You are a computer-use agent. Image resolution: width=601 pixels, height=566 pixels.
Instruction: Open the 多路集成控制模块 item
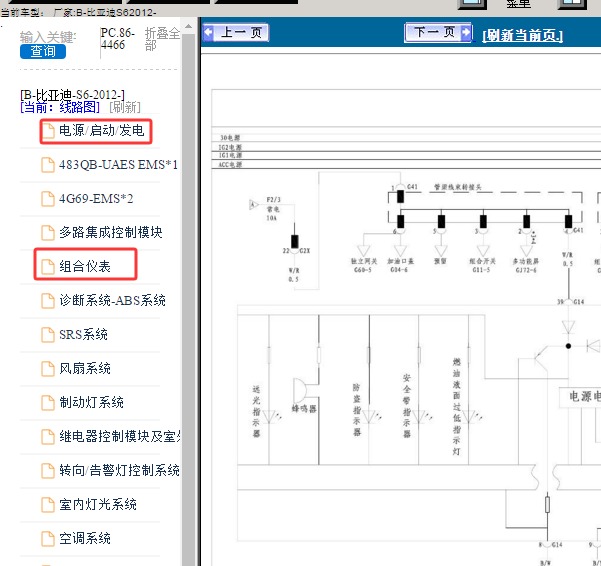(111, 232)
